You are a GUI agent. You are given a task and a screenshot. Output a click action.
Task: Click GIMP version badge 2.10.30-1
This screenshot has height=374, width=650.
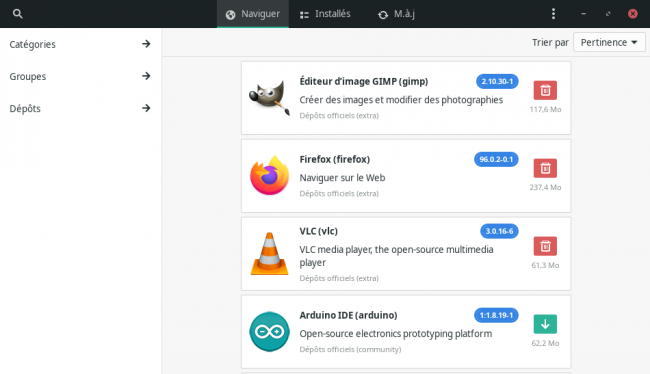[497, 81]
